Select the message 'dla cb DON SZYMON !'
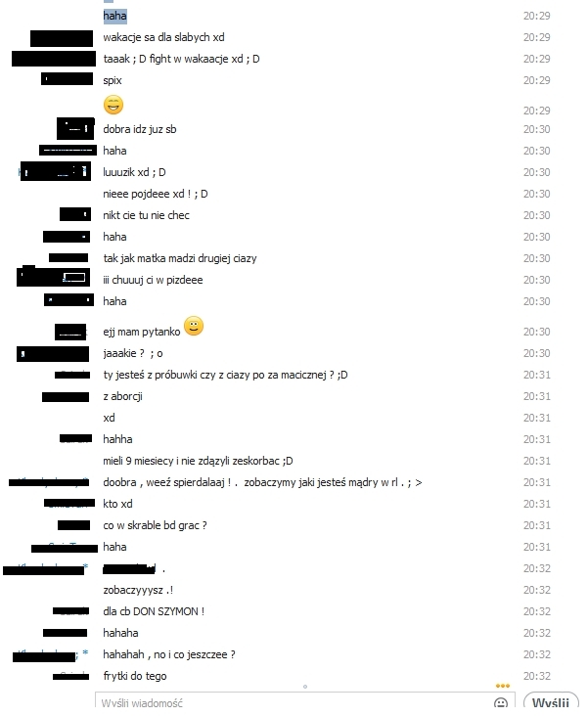This screenshot has height=716, width=588. pyautogui.click(x=154, y=611)
